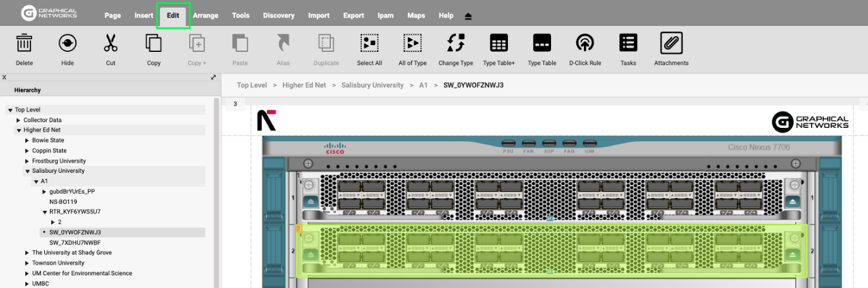Open the Arrange menu
Screen dimensions: 868x288
pos(206,16)
